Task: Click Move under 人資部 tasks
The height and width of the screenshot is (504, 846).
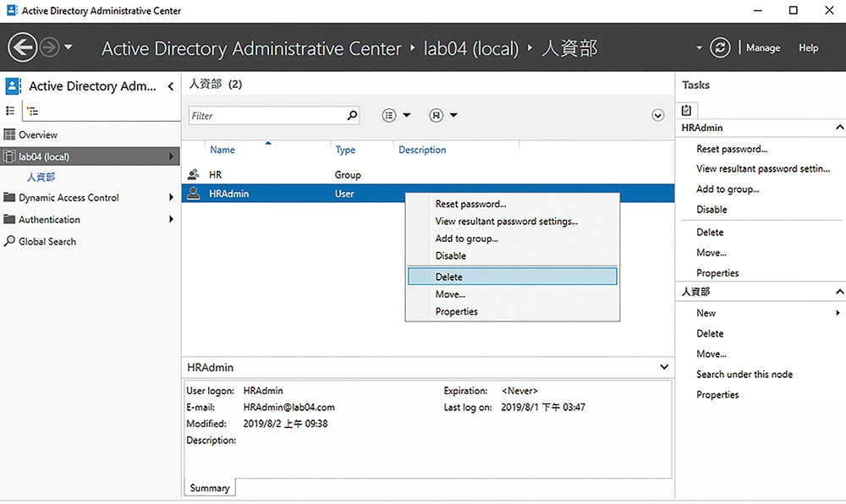Action: coord(711,354)
